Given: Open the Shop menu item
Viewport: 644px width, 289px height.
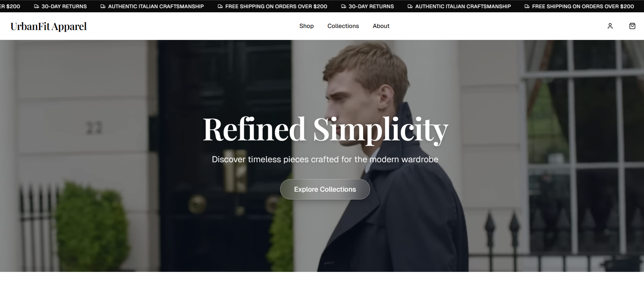Looking at the screenshot, I should coord(306,26).
